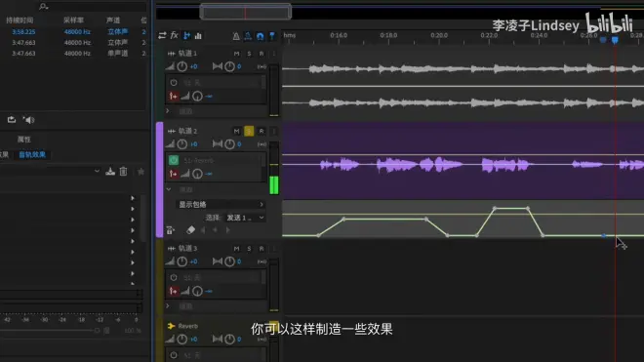Select the file row with duration 3:58.225
644x362 pixels.
pos(74,31)
